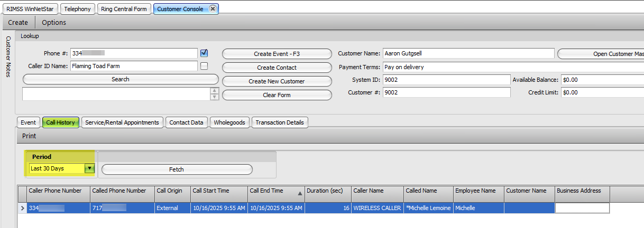
Task: Select the row indicator arrow of call record
Action: tap(22, 208)
